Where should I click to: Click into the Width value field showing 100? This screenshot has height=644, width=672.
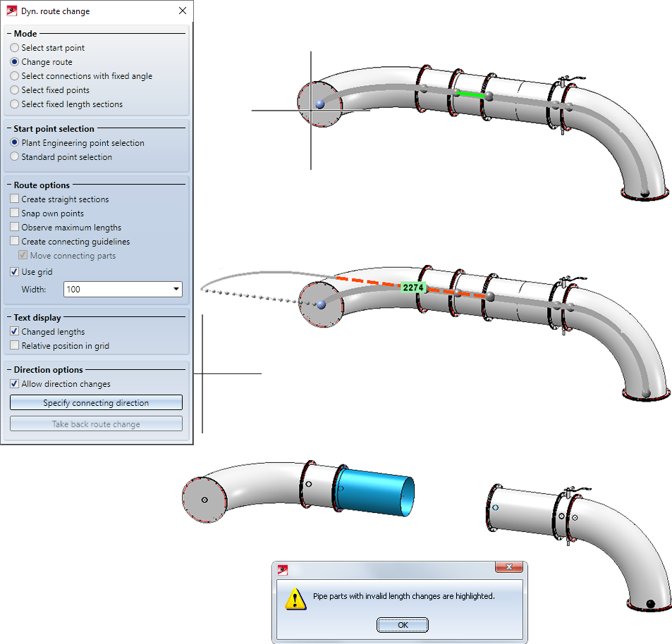tap(118, 289)
